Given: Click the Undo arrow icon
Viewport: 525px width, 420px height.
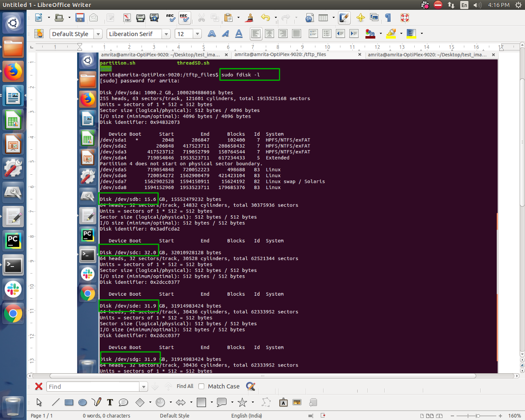Looking at the screenshot, I should tap(265, 18).
